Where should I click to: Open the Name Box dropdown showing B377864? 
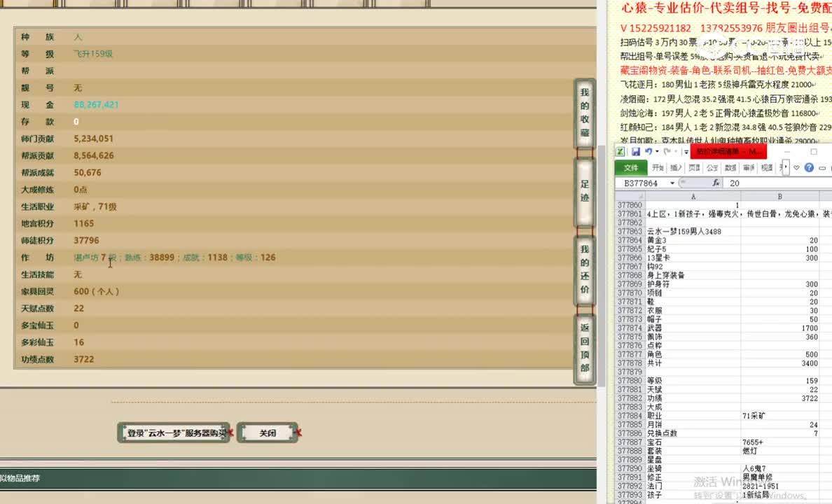tap(672, 181)
